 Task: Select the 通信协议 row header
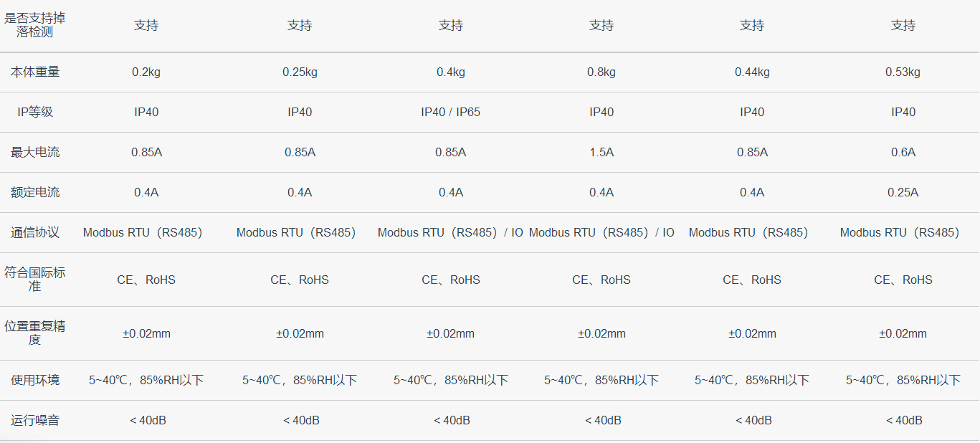(34, 232)
